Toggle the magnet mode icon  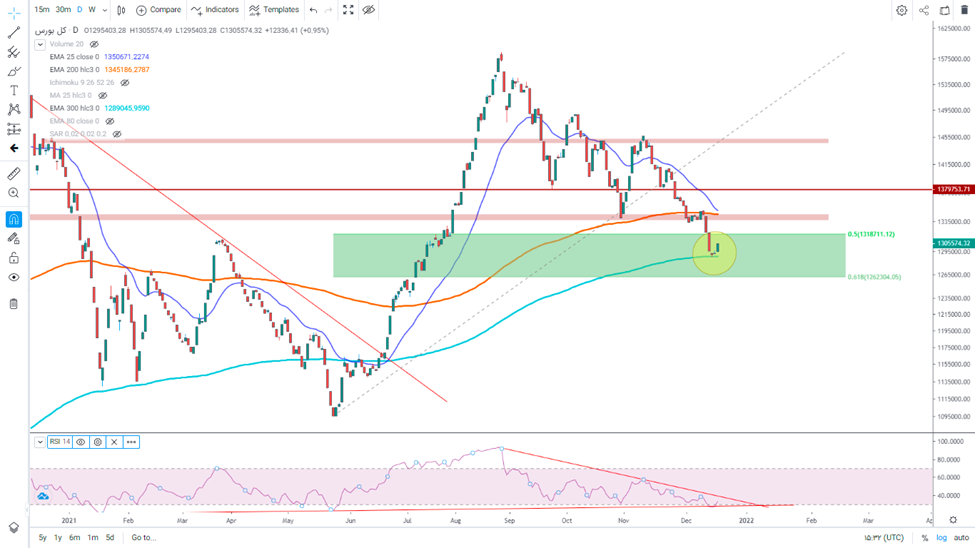tap(14, 219)
